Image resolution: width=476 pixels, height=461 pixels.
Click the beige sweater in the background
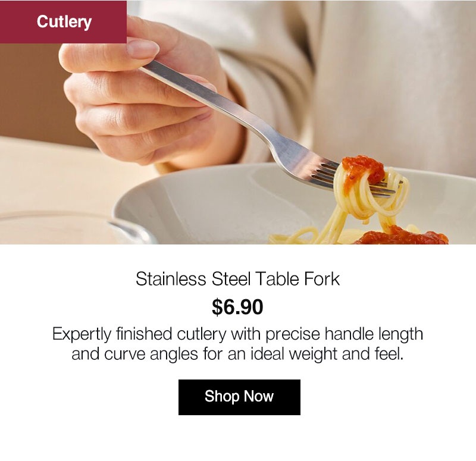point(380,76)
